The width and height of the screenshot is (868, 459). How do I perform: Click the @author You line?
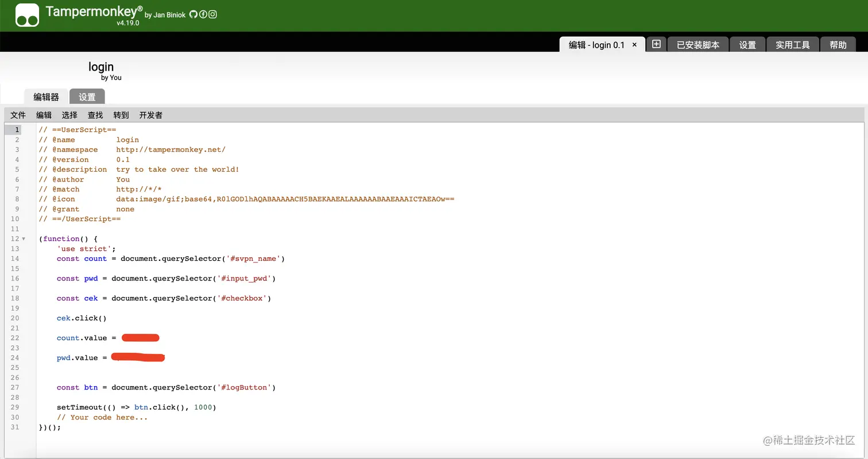click(84, 179)
